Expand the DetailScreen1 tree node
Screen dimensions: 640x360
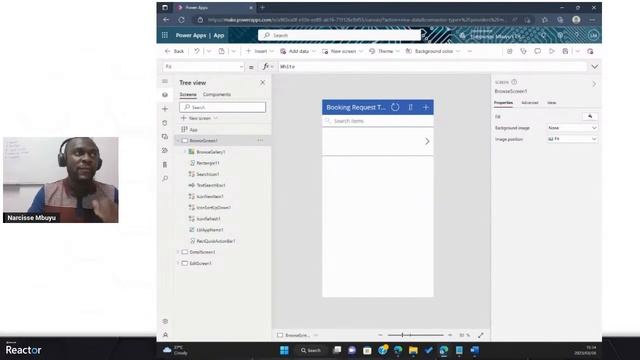click(178, 252)
